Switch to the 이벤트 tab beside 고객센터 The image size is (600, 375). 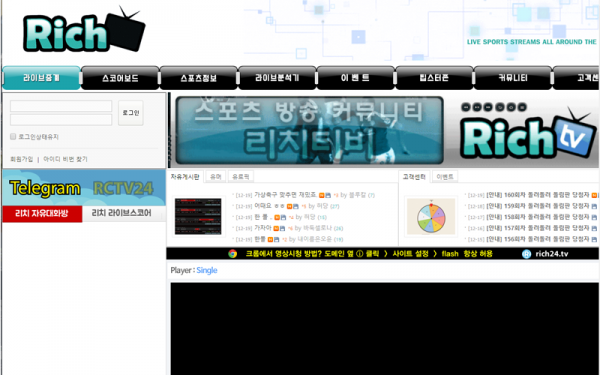tap(445, 176)
